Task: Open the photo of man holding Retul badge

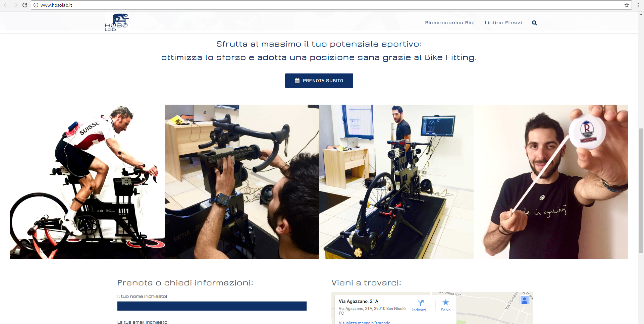Action: 551,182
